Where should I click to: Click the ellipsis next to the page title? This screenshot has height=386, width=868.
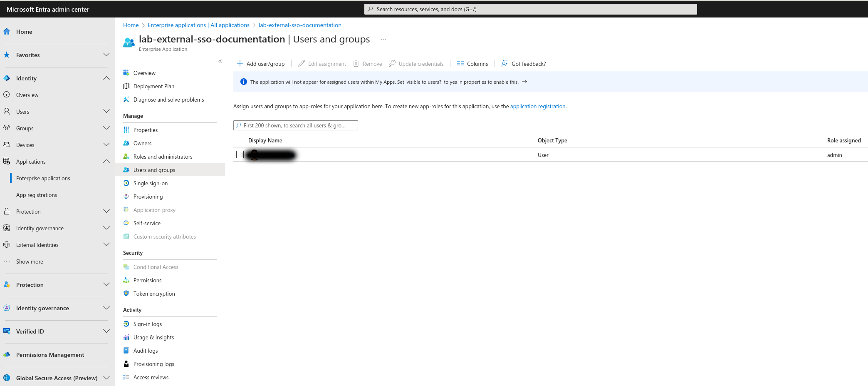coord(383,39)
